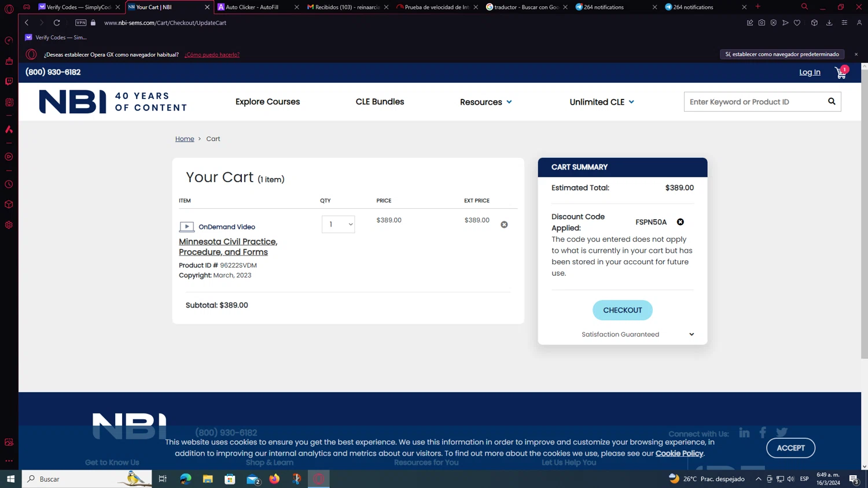
Task: Open Verify Codes bookmark in bookmarks bar
Action: click(56, 37)
